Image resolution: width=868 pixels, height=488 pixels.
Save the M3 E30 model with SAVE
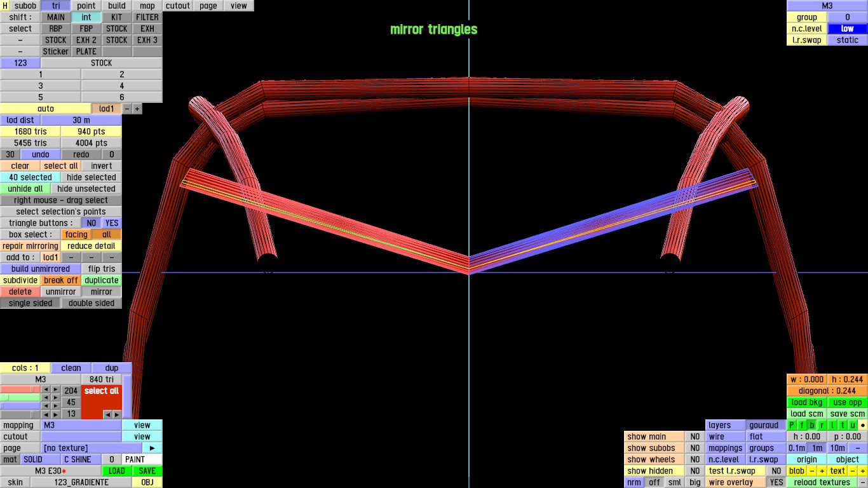[147, 471]
